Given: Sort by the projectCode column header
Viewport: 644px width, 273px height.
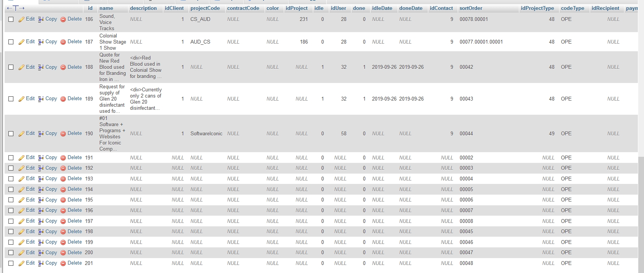Looking at the screenshot, I should (x=205, y=8).
